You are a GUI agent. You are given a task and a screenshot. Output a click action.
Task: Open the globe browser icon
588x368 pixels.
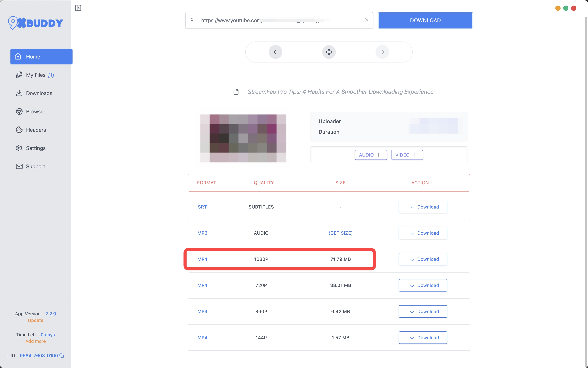pyautogui.click(x=329, y=52)
